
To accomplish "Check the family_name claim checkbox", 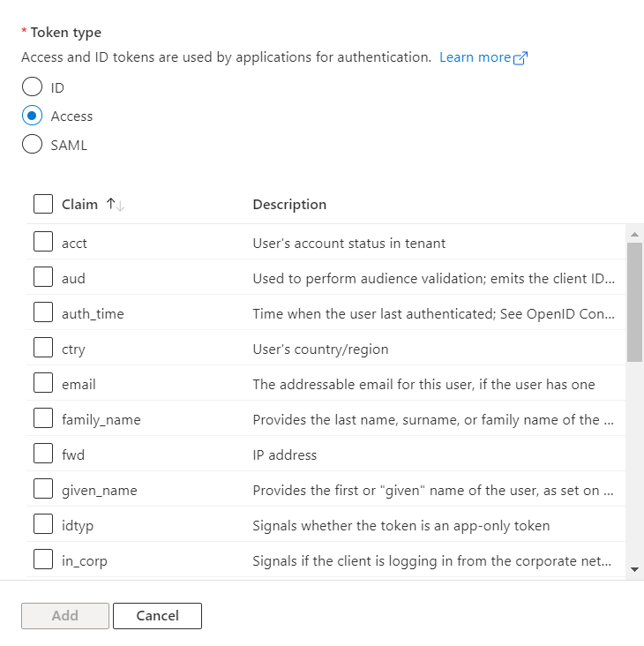I will point(43,418).
